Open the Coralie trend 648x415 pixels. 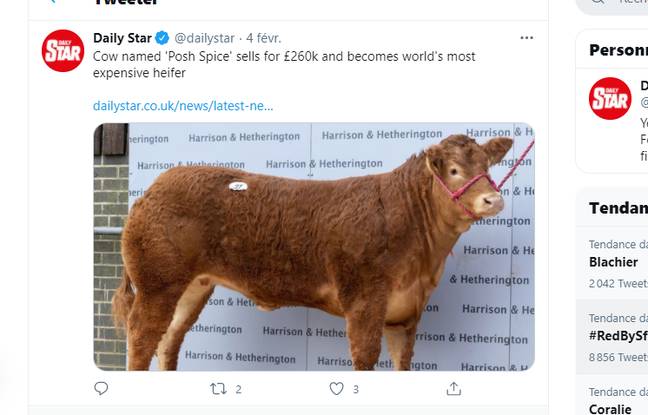pyautogui.click(x=610, y=408)
